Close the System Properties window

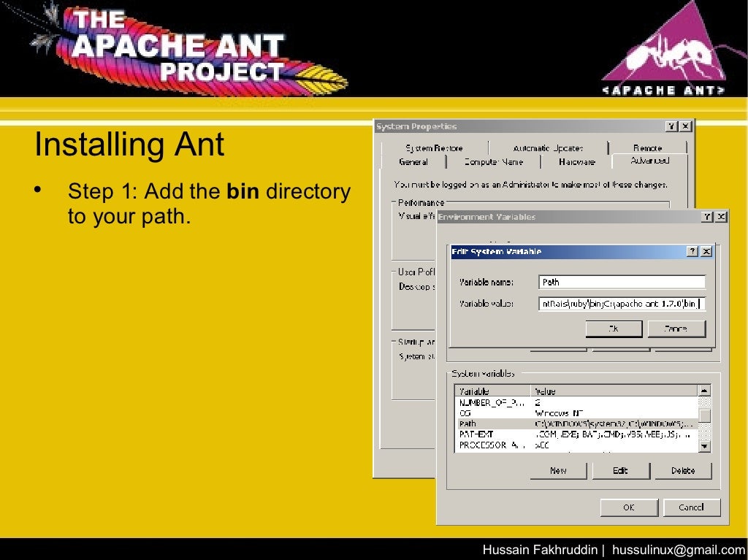[685, 126]
